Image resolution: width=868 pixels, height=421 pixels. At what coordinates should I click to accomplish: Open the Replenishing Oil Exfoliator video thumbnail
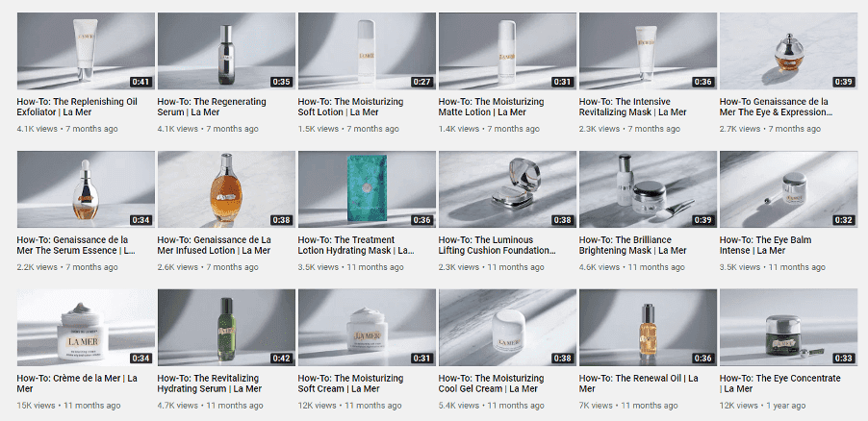(x=86, y=51)
